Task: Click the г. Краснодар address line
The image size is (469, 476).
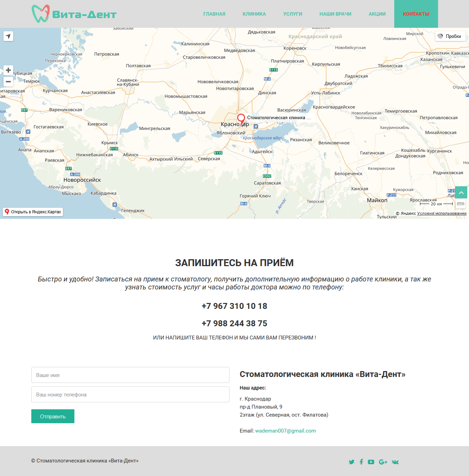Action: click(255, 399)
